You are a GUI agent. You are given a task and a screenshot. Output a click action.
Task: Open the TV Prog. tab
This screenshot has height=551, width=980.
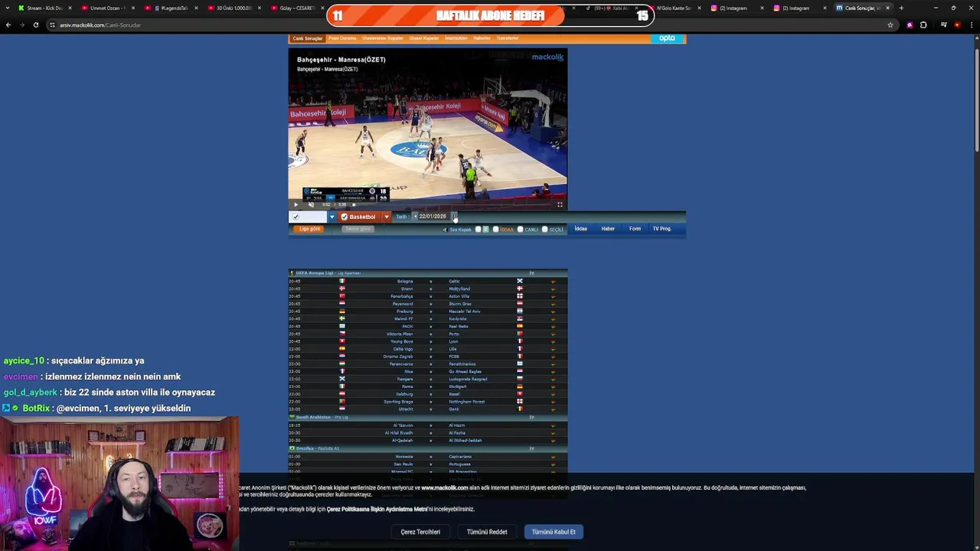click(661, 229)
